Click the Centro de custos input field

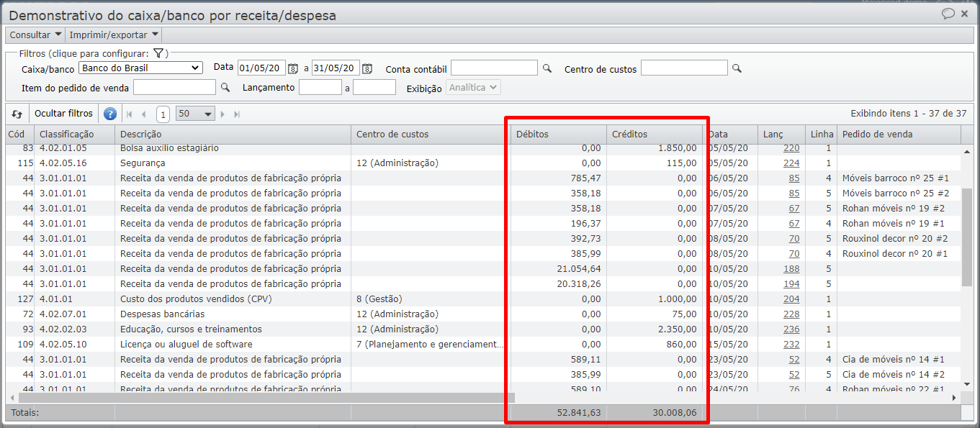point(684,68)
